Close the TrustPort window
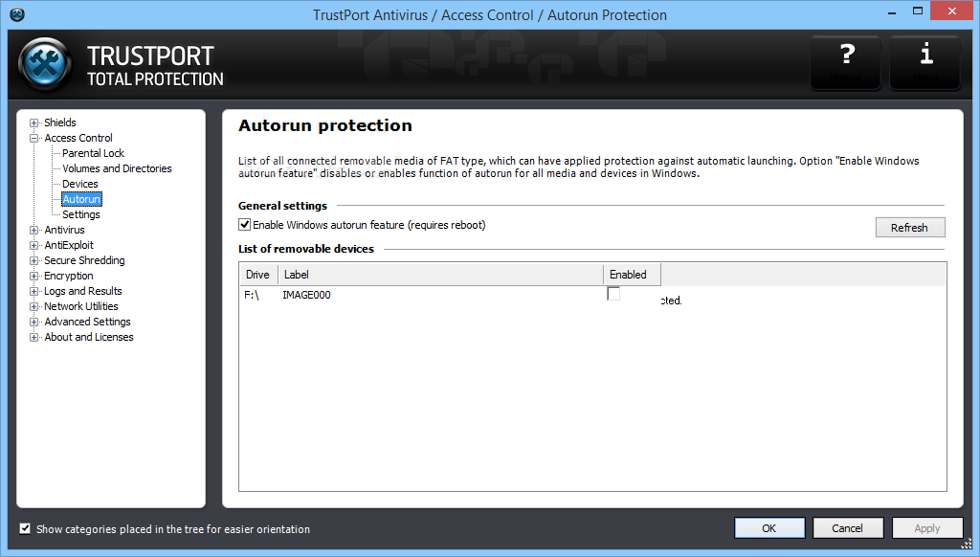Viewport: 980px width, 557px height. coord(952,11)
